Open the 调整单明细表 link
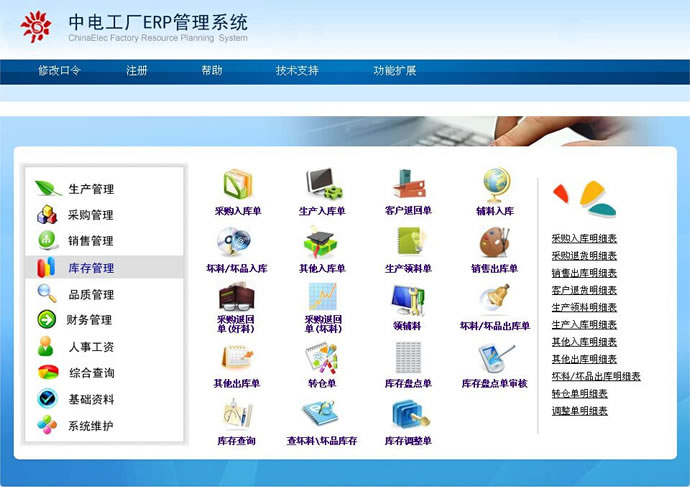This screenshot has height=487, width=690. (580, 411)
